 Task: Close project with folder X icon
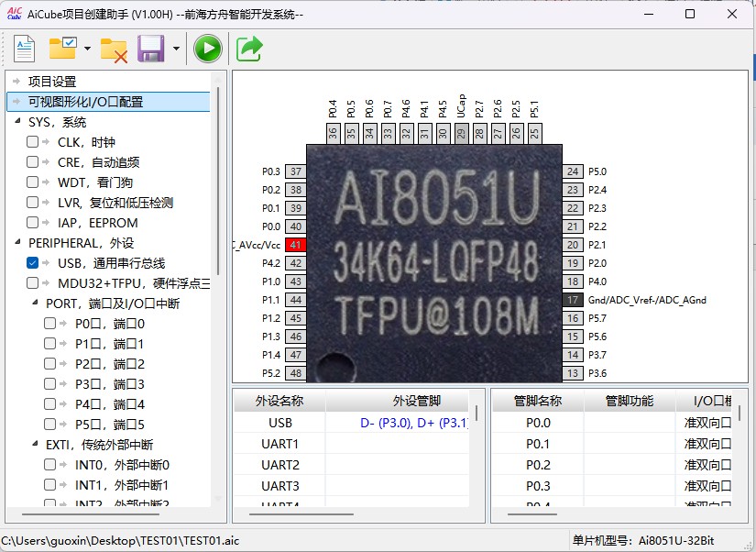[x=114, y=50]
